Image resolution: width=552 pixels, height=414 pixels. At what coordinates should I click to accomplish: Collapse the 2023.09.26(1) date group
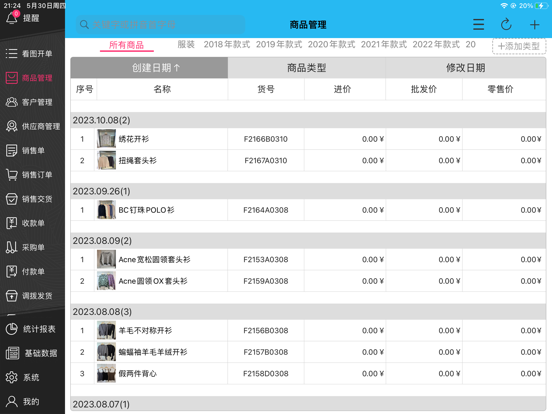(308, 191)
